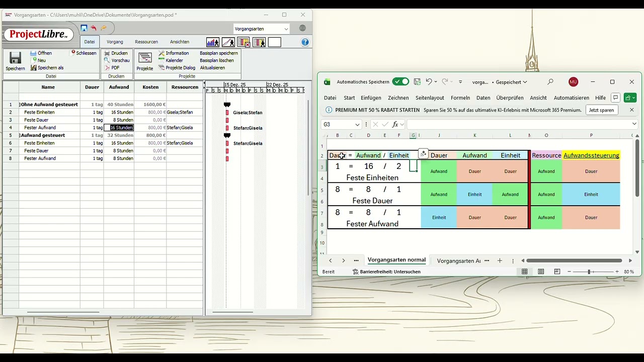The height and width of the screenshot is (362, 644).
Task: Add a new sheet with the plus button
Action: [x=500, y=260]
